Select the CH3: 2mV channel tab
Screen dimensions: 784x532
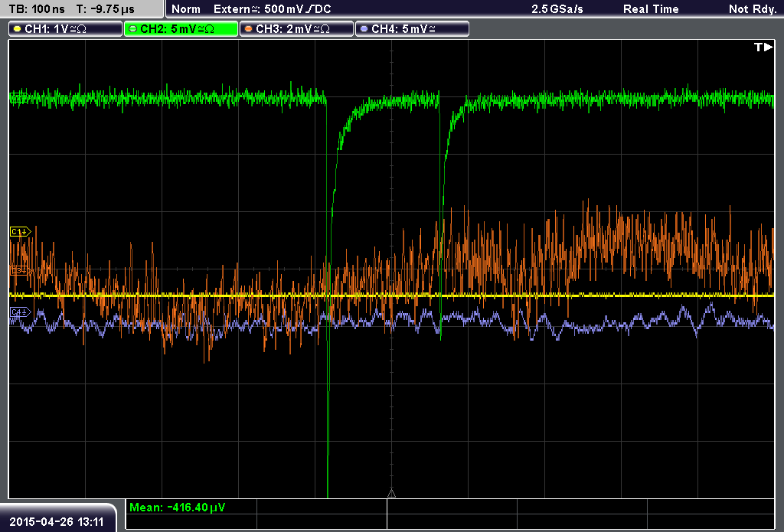click(x=296, y=29)
